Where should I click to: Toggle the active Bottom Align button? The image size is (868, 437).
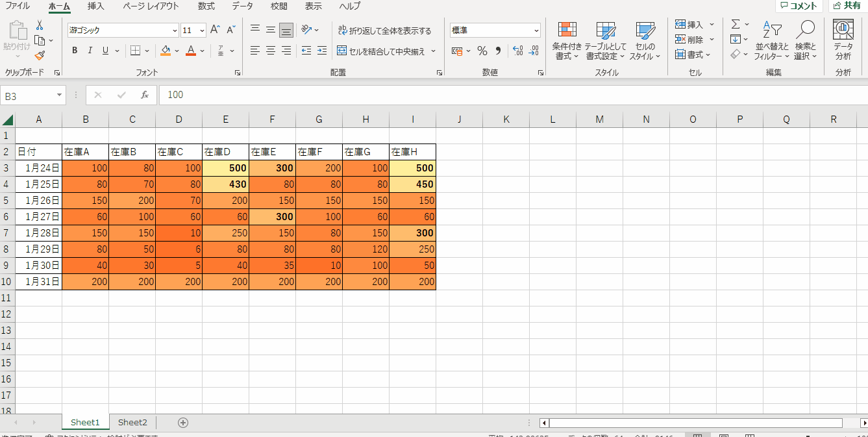(x=286, y=30)
